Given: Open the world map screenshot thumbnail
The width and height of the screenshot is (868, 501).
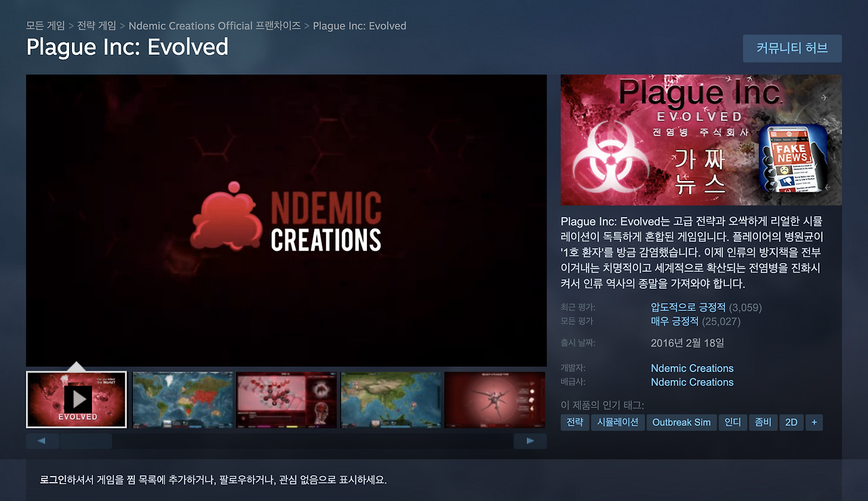Looking at the screenshot, I should tap(182, 399).
